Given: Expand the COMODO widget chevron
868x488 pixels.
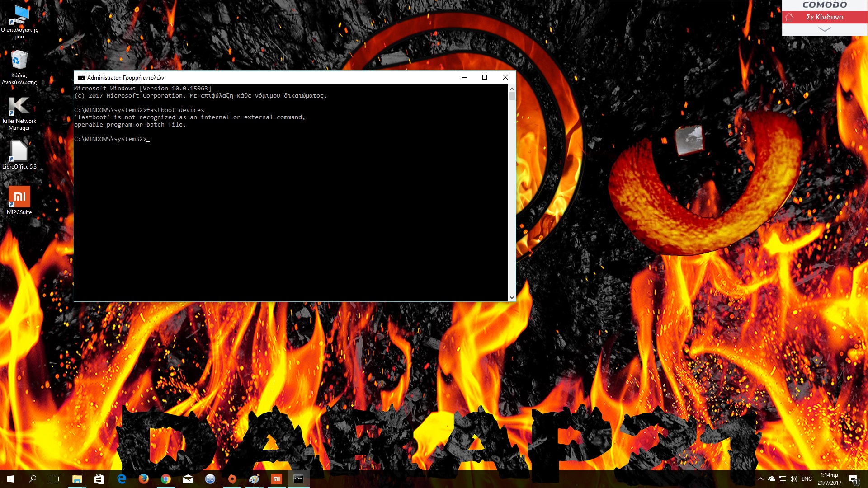Looking at the screenshot, I should coord(825,29).
